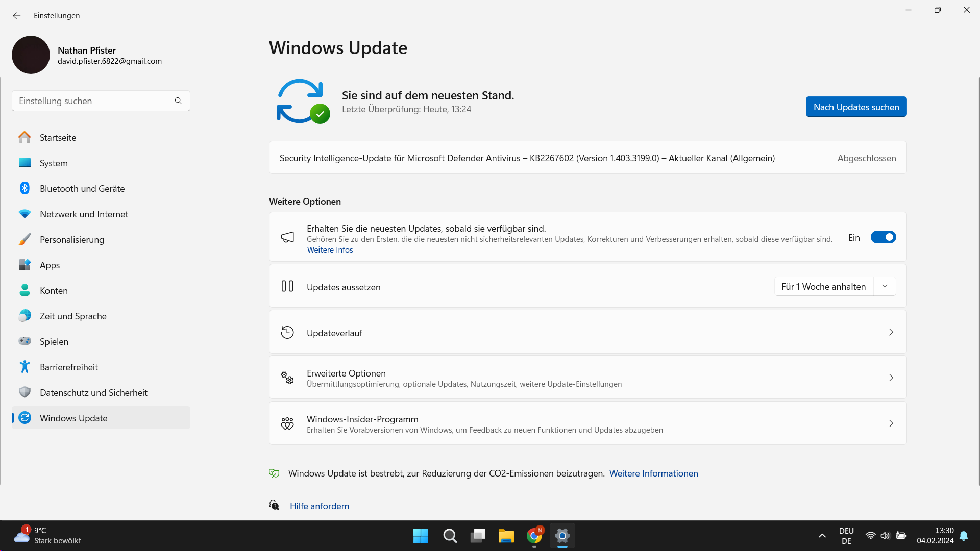The height and width of the screenshot is (551, 980).
Task: Disable 'Erhalten Sie die neuesten Updates' switch
Action: (x=883, y=237)
